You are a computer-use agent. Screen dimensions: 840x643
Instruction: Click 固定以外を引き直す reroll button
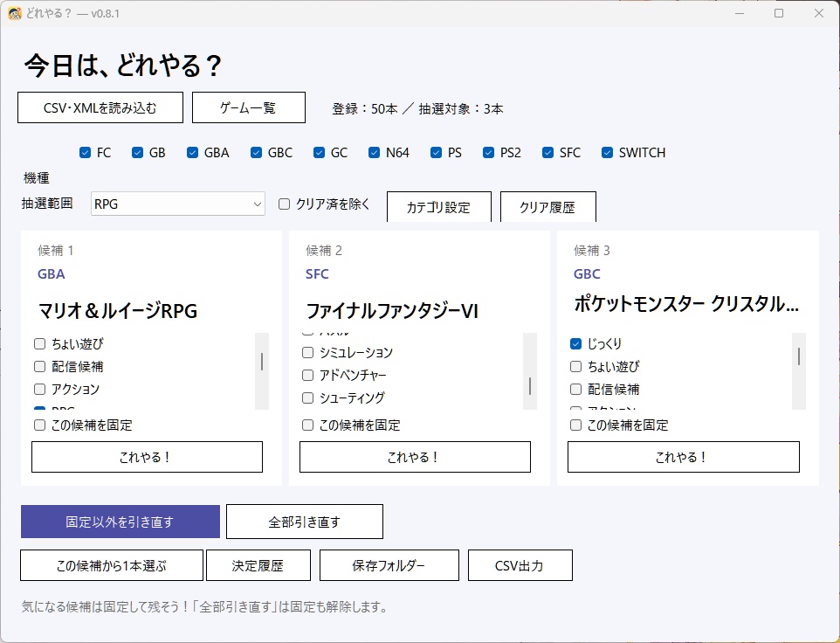pos(120,522)
